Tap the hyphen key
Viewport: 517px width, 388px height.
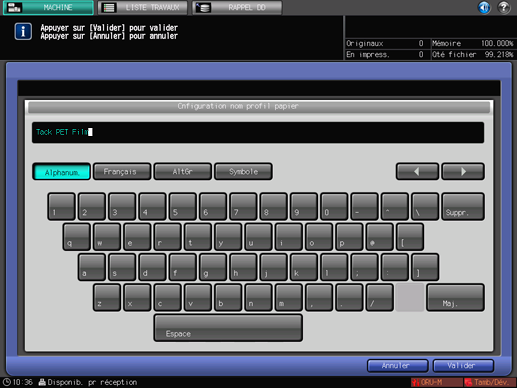365,206
